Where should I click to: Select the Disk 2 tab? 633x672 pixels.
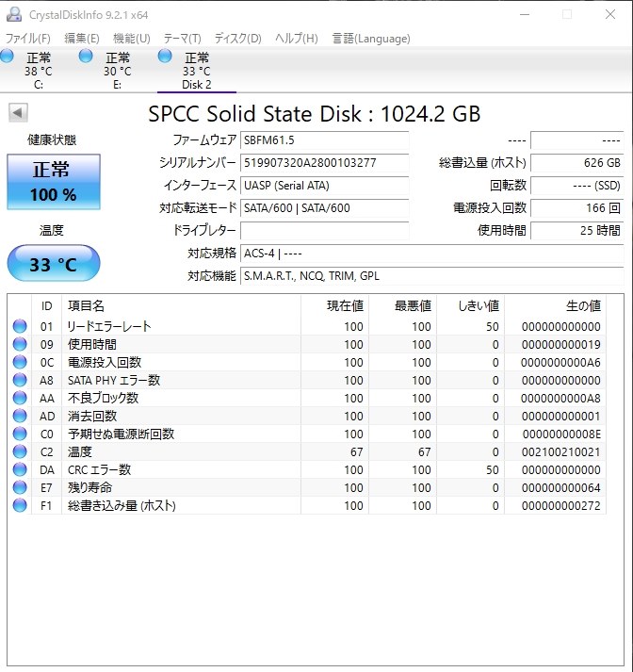coord(197,71)
